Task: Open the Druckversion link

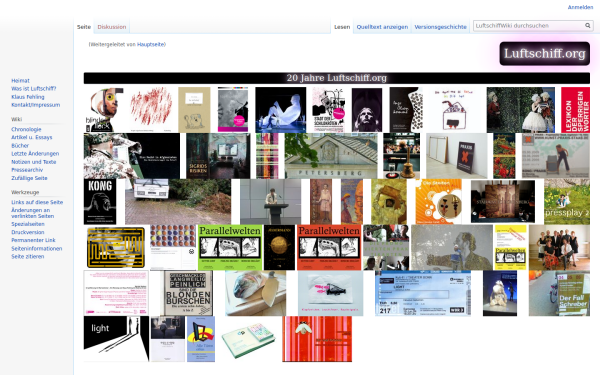Action: (x=28, y=232)
